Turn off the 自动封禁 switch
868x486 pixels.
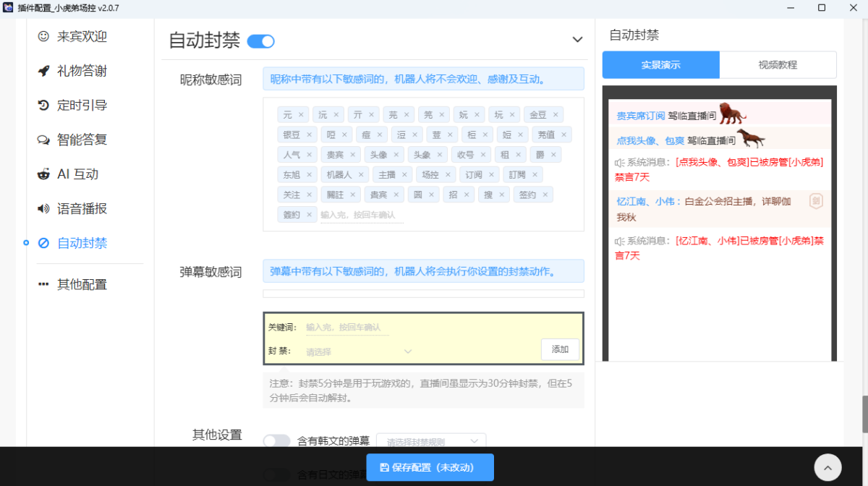(x=261, y=41)
